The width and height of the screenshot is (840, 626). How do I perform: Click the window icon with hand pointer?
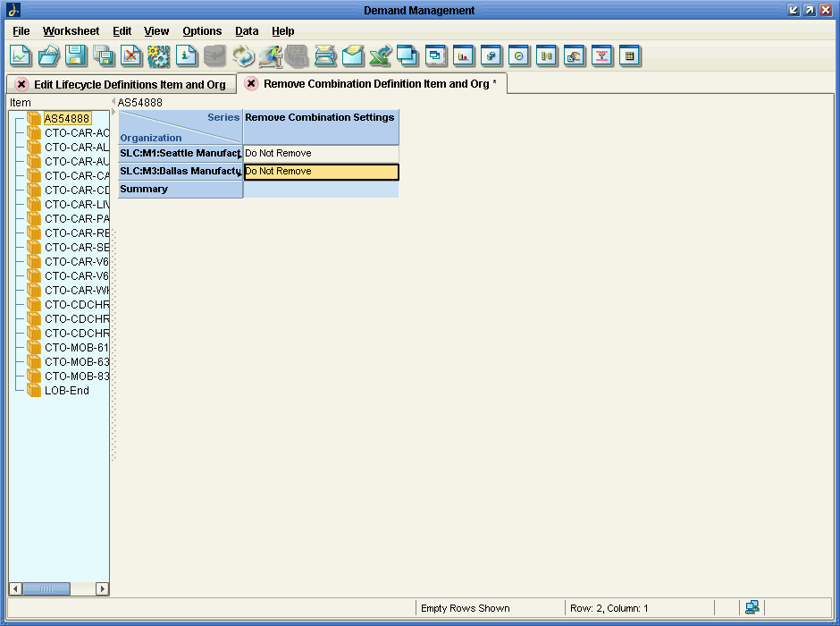(574, 55)
